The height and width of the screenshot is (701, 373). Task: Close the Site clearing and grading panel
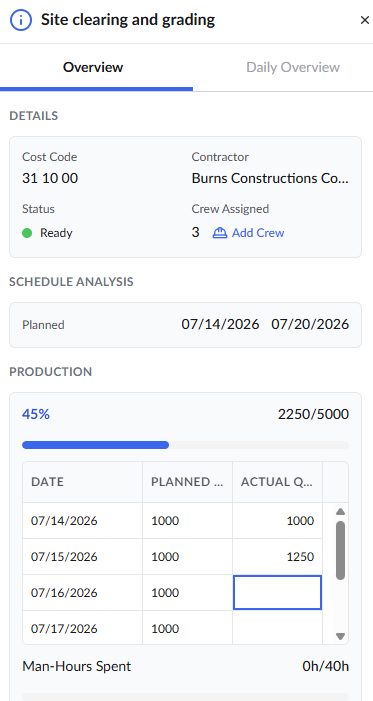point(365,20)
